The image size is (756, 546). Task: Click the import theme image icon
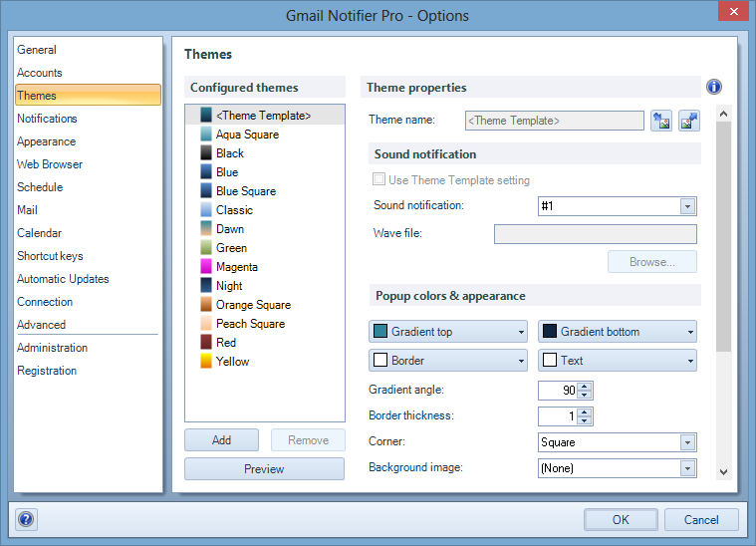[x=661, y=121]
